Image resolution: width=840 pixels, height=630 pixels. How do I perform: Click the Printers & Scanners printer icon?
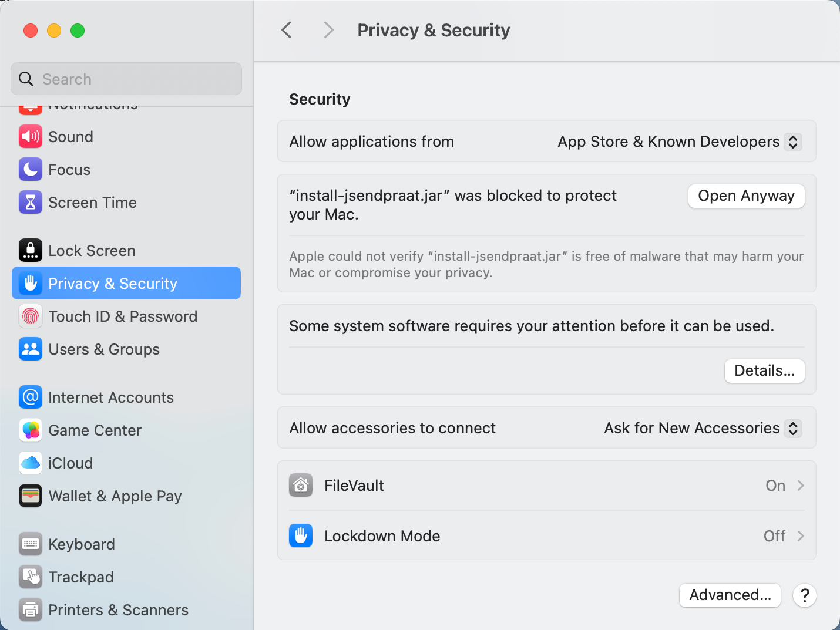click(x=31, y=610)
